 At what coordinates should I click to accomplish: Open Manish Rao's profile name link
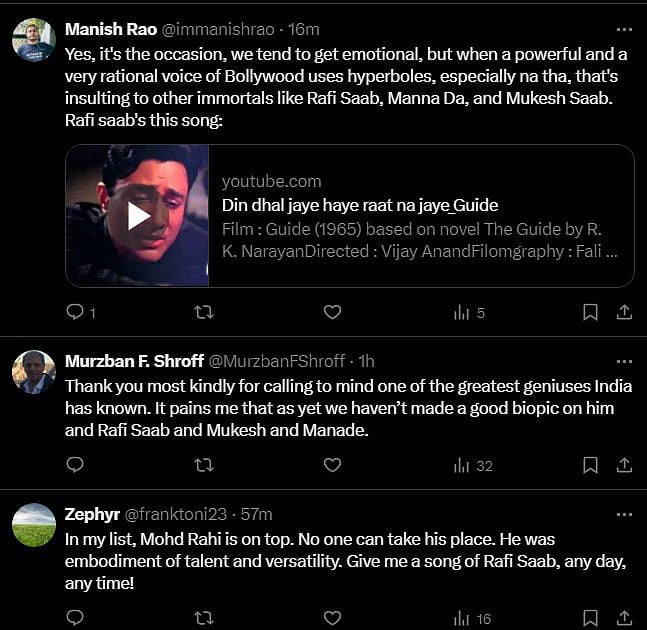coord(109,29)
